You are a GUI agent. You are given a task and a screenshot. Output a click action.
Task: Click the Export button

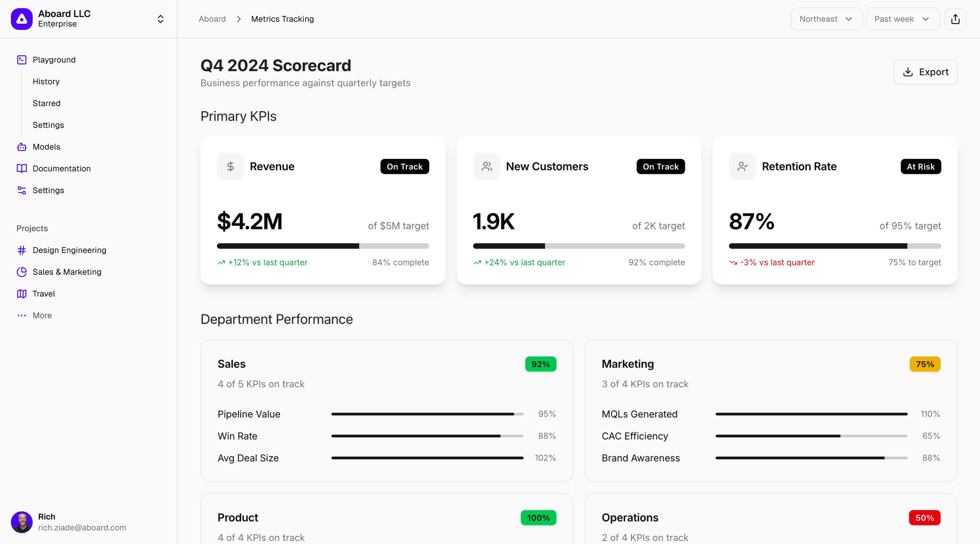(x=925, y=72)
